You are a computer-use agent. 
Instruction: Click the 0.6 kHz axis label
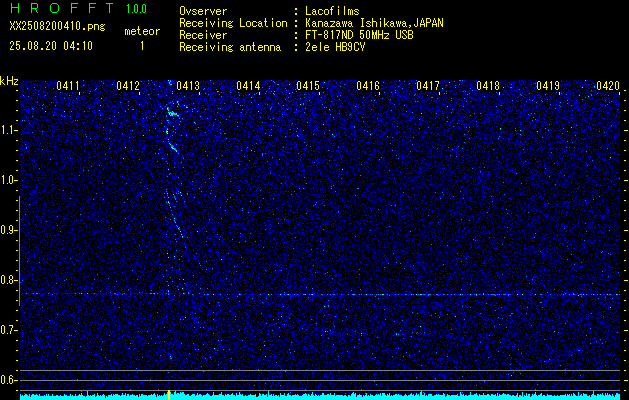(x=8, y=380)
